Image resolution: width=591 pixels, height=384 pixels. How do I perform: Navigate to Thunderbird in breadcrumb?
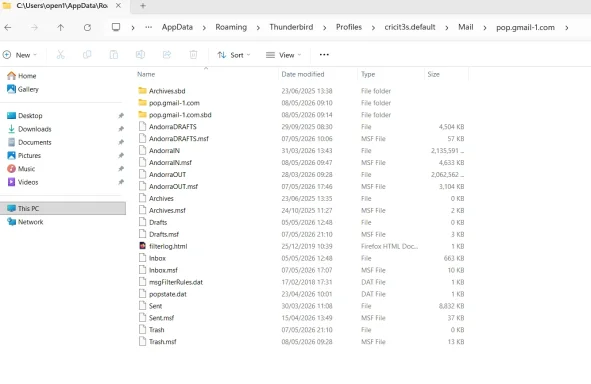291,27
